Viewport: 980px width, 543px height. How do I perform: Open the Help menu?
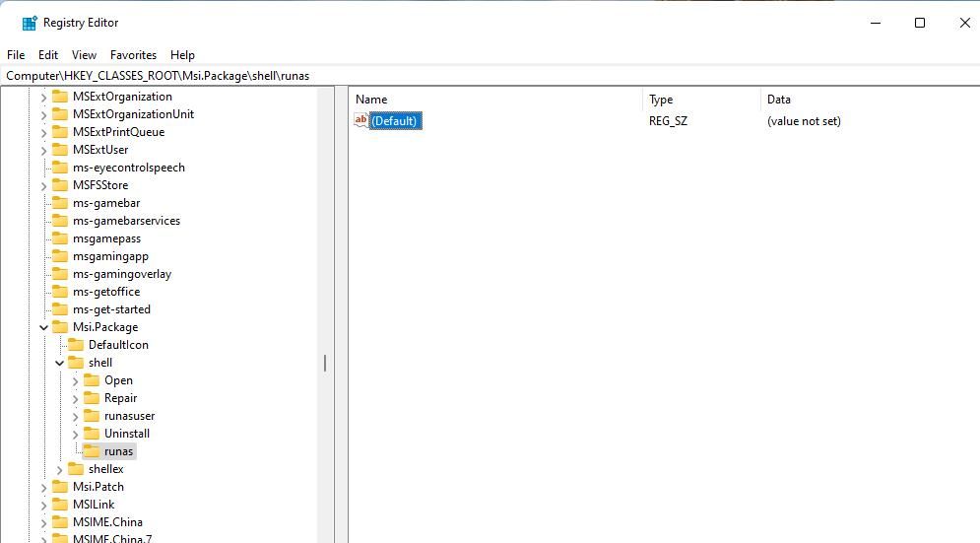click(x=182, y=55)
